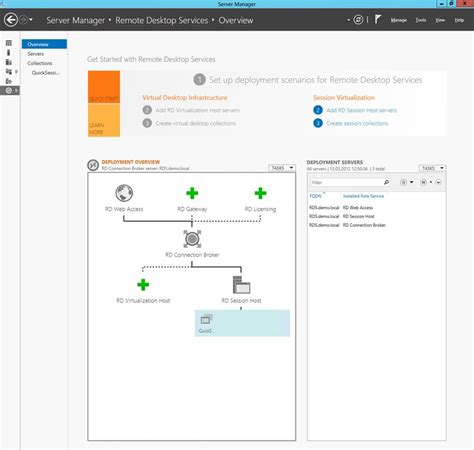Screen dimensions: 474x450
Task: Click the filter search magnifier icon
Action: (x=386, y=182)
